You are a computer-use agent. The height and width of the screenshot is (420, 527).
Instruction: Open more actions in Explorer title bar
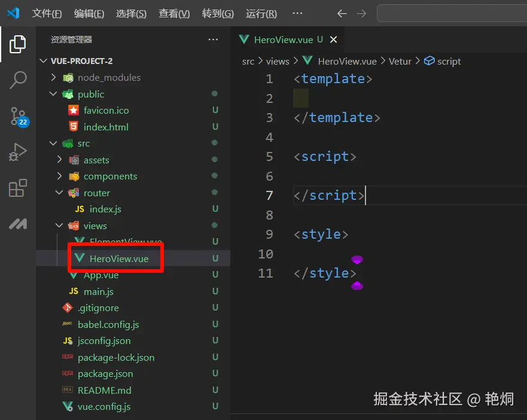tap(213, 39)
